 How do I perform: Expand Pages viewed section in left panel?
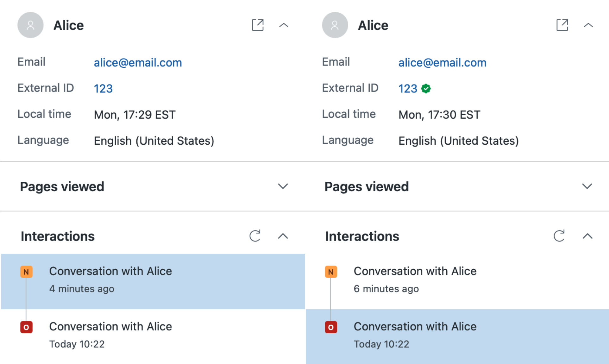click(x=283, y=186)
